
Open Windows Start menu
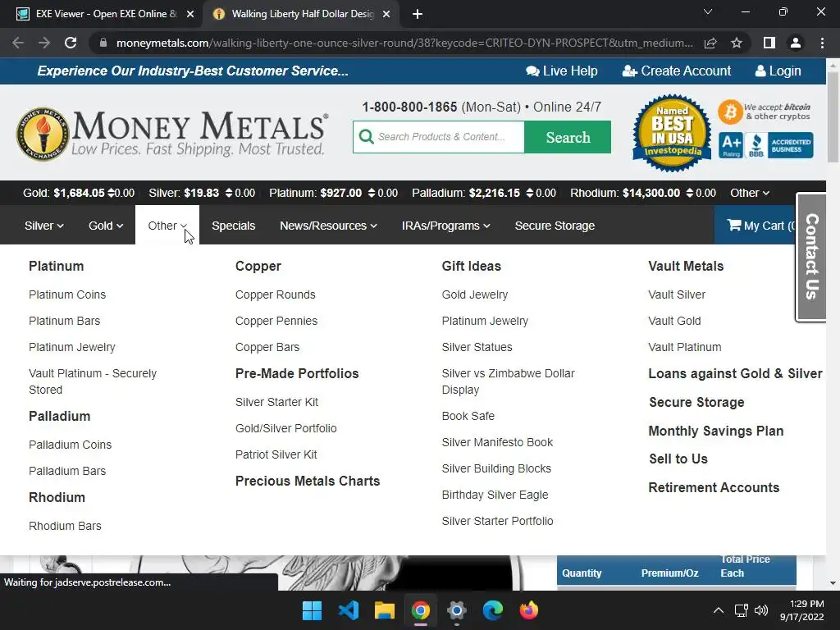(312, 610)
